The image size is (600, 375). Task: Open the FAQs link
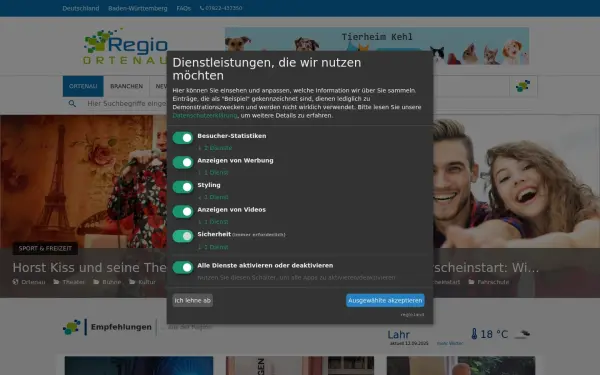pos(184,8)
